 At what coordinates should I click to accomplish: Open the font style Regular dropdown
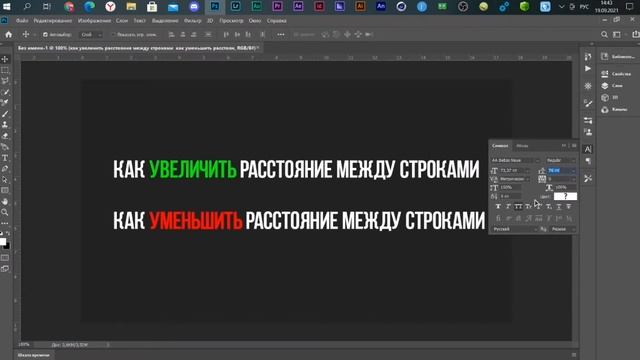tap(561, 160)
